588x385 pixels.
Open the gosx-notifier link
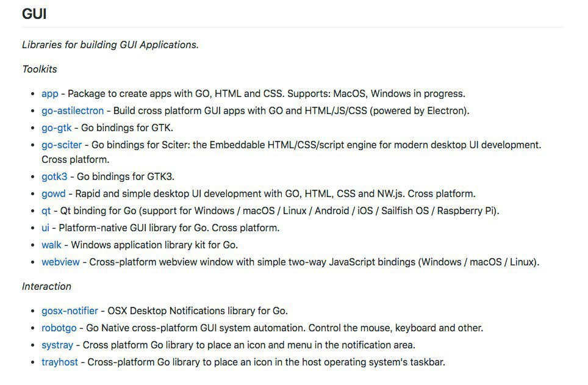pyautogui.click(x=70, y=311)
